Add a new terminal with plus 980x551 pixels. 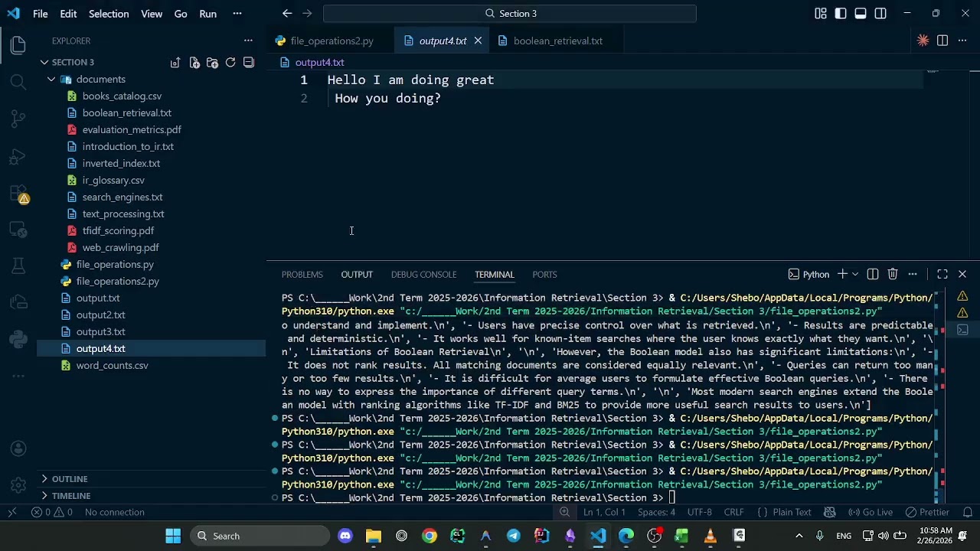click(842, 274)
